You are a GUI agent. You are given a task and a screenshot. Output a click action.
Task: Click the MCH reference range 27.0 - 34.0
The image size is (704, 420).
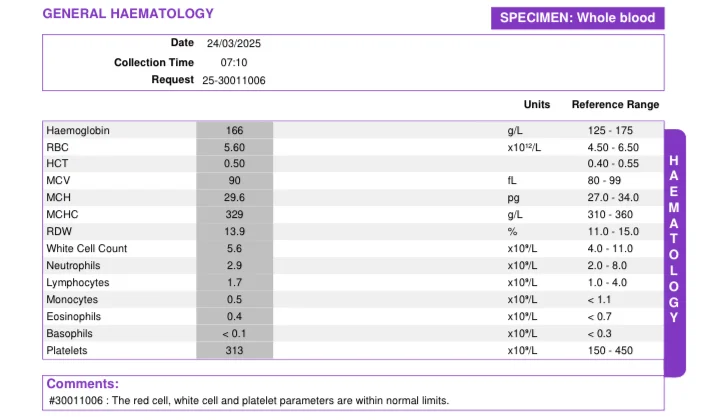(x=613, y=198)
